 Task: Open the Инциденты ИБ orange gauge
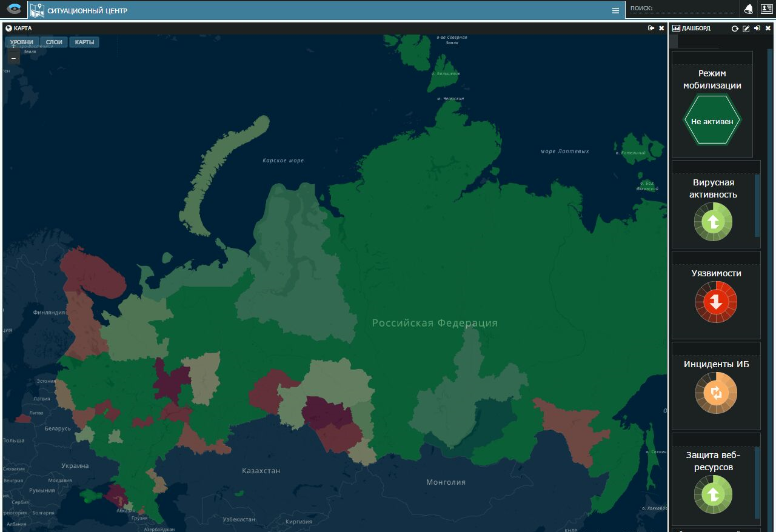(x=716, y=393)
